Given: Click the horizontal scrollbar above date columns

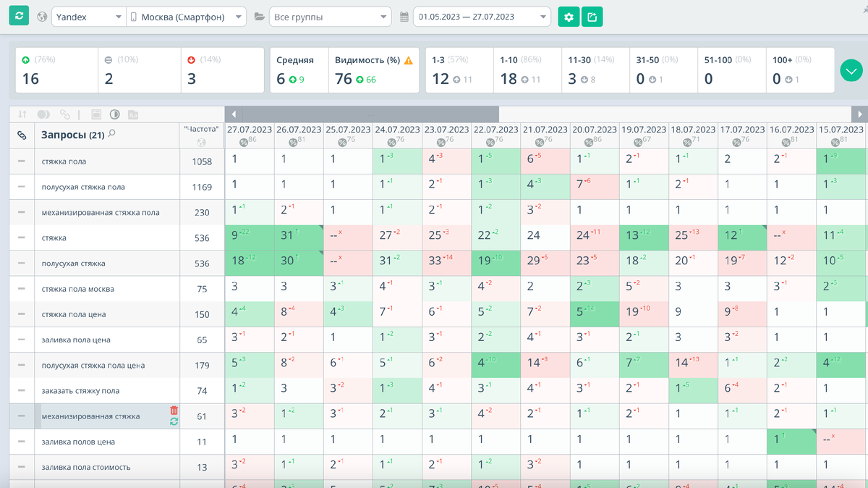Looking at the screenshot, I should [362, 114].
